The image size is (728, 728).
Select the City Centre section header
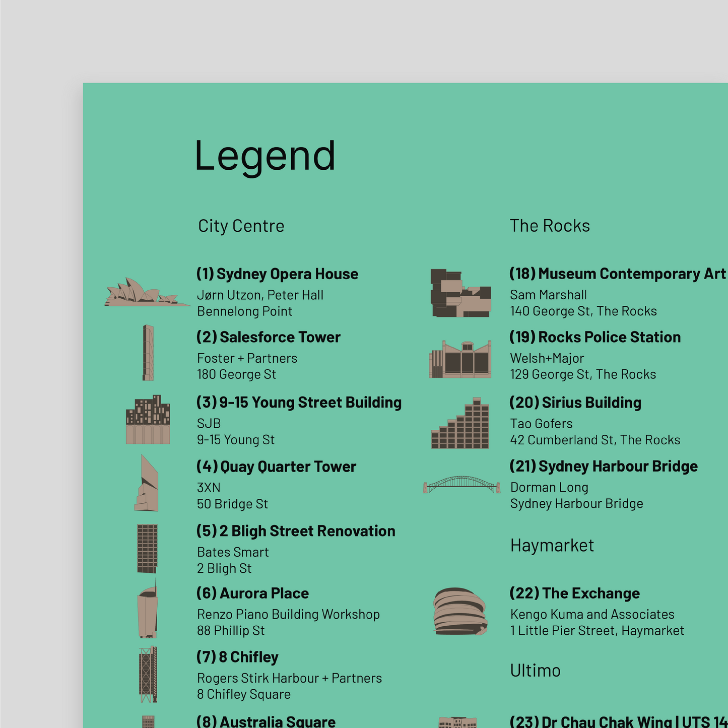pyautogui.click(x=241, y=226)
